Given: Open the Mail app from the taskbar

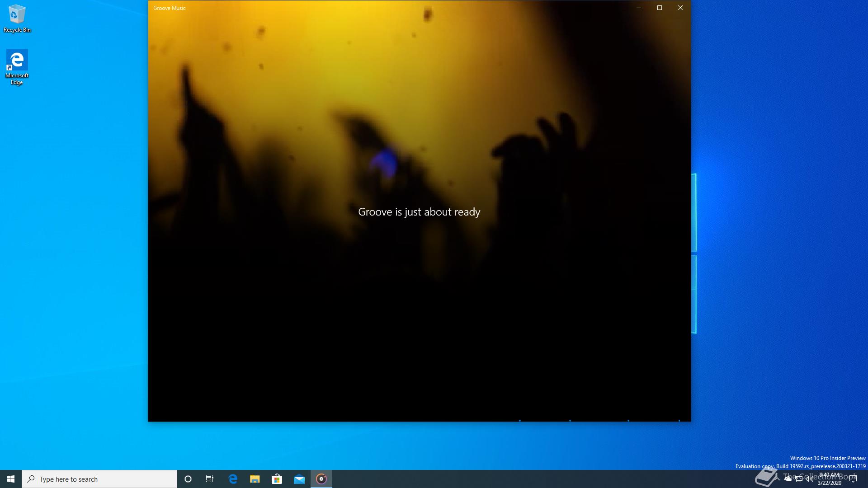Looking at the screenshot, I should point(299,479).
